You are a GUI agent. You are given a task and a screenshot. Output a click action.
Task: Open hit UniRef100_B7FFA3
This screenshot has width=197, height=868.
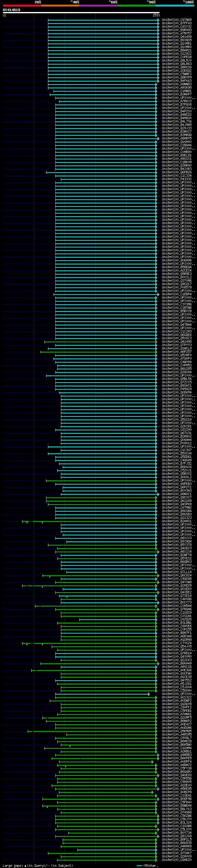pos(177,23)
